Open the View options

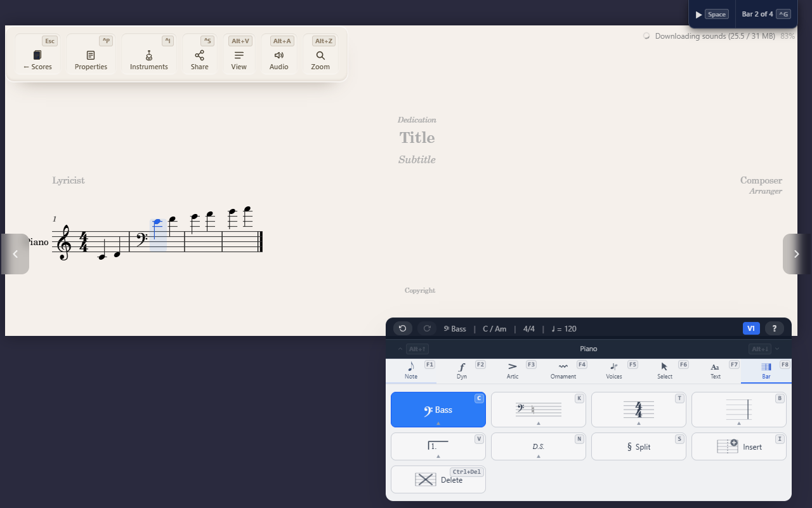(239, 55)
